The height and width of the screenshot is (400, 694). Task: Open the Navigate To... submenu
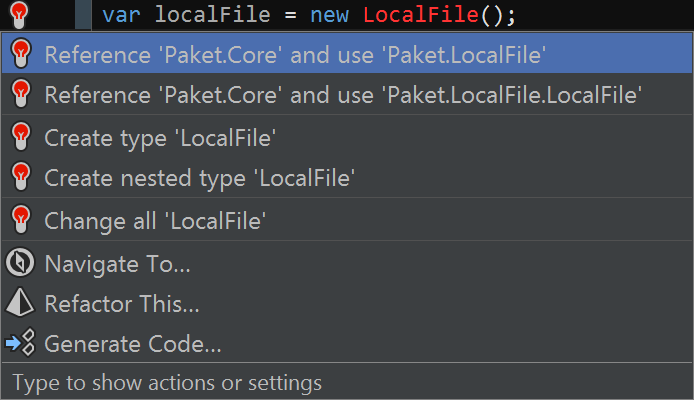(347, 263)
